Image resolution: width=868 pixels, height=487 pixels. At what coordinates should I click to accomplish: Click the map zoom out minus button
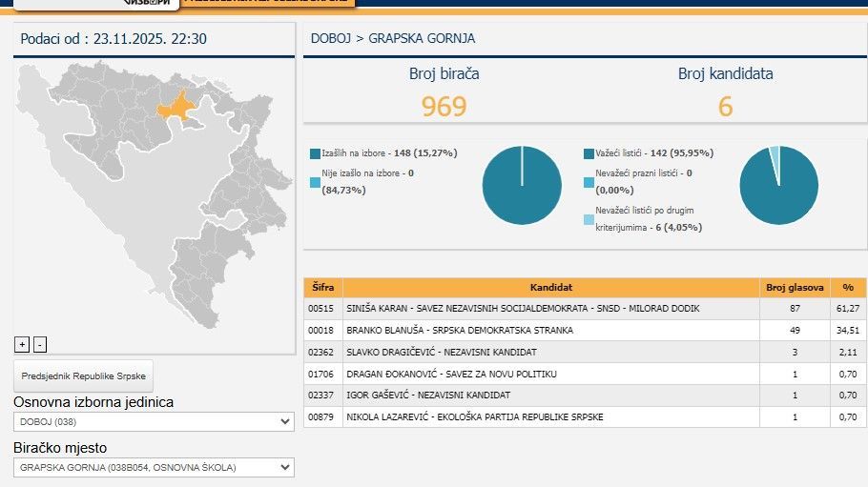pyautogui.click(x=40, y=345)
